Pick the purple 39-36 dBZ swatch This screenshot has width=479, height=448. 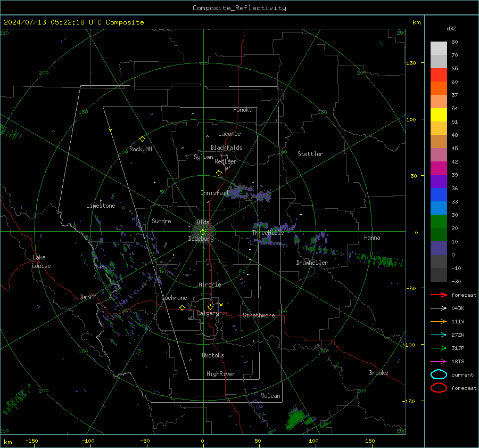tap(439, 182)
